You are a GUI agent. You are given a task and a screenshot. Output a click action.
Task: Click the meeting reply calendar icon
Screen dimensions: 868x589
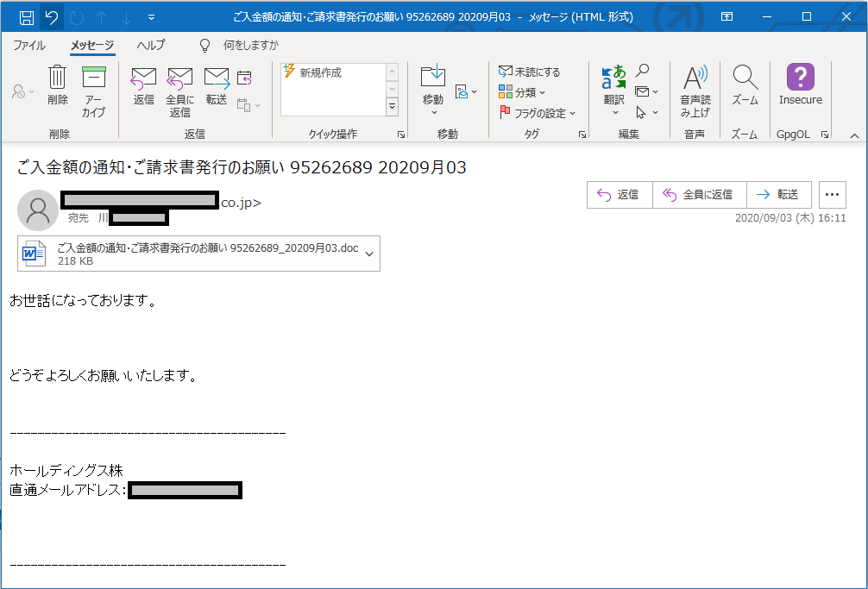(x=244, y=78)
